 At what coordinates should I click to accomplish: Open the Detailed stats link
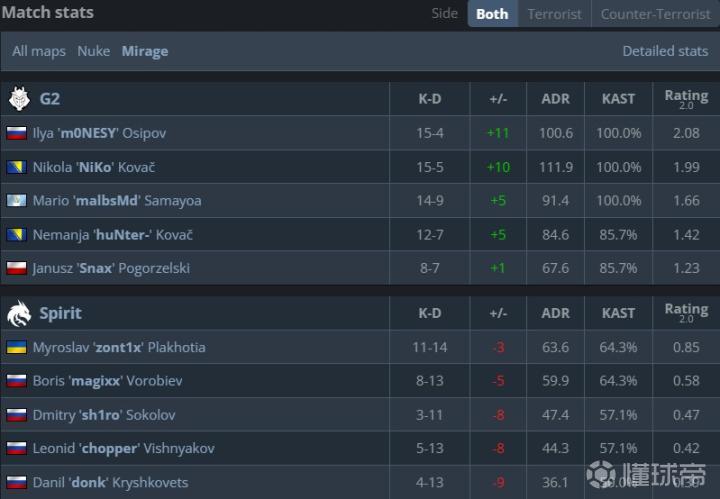click(x=665, y=51)
